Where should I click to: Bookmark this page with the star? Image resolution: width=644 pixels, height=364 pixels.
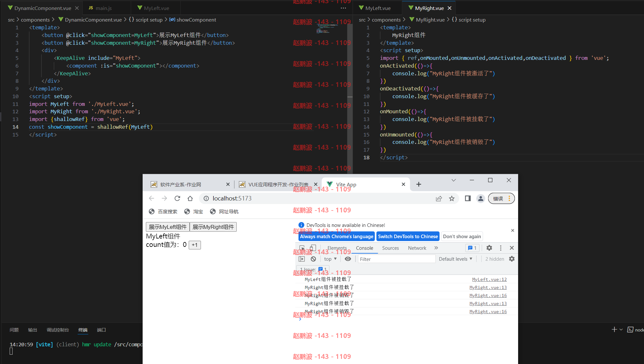452,199
